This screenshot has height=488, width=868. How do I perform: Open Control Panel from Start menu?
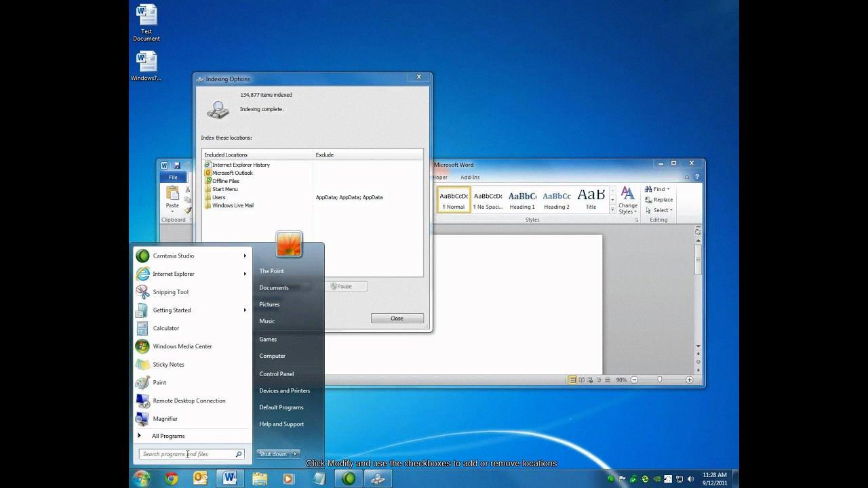[276, 374]
